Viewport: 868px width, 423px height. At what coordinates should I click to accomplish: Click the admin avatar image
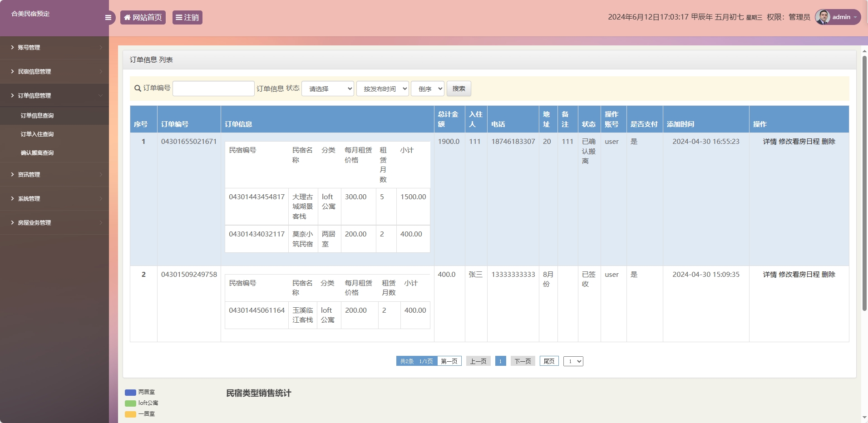tap(822, 17)
